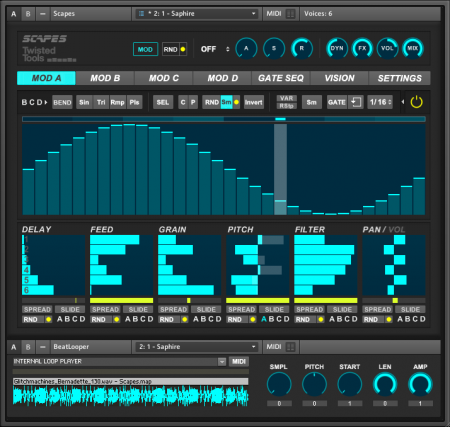Viewport: 450px width, 427px height.
Task: Click the minus button in Scapes header
Action: (x=42, y=14)
